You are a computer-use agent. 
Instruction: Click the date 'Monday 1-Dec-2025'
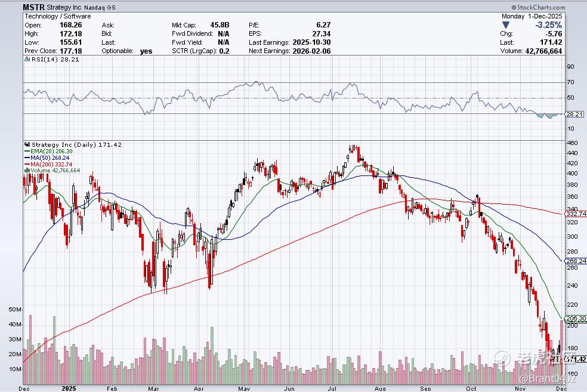532,16
